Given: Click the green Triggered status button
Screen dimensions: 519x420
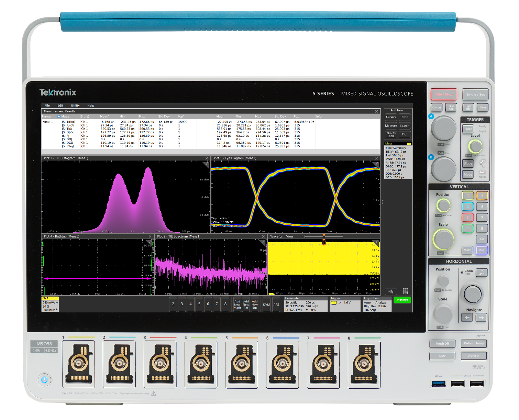Looking at the screenshot, I should (402, 300).
